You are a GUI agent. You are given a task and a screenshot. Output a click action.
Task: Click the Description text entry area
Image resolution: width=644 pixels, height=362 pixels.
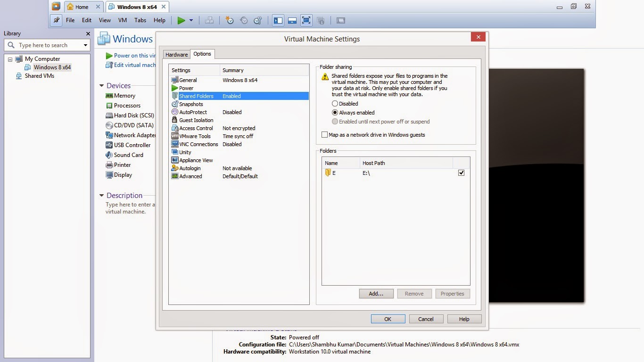[x=130, y=208]
